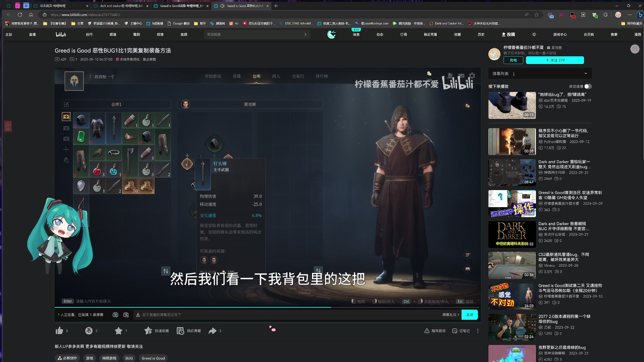Open danmaku list more options dots

pyautogui.click(x=514, y=74)
